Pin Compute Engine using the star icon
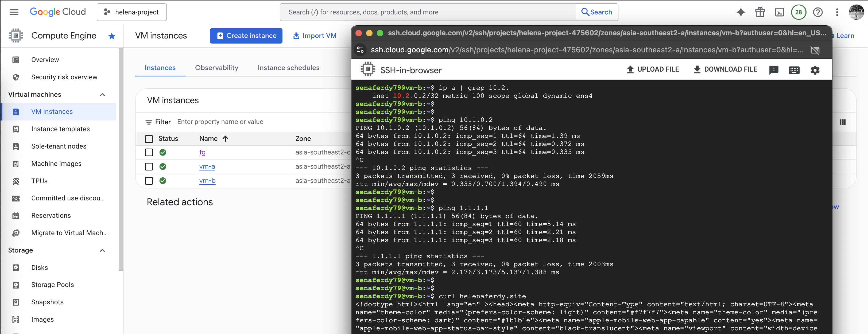Viewport: 868px width, 334px height. pos(111,36)
